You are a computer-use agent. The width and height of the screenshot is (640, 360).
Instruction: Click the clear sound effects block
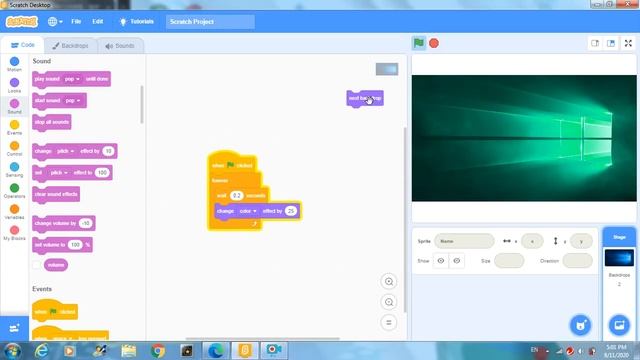56,194
